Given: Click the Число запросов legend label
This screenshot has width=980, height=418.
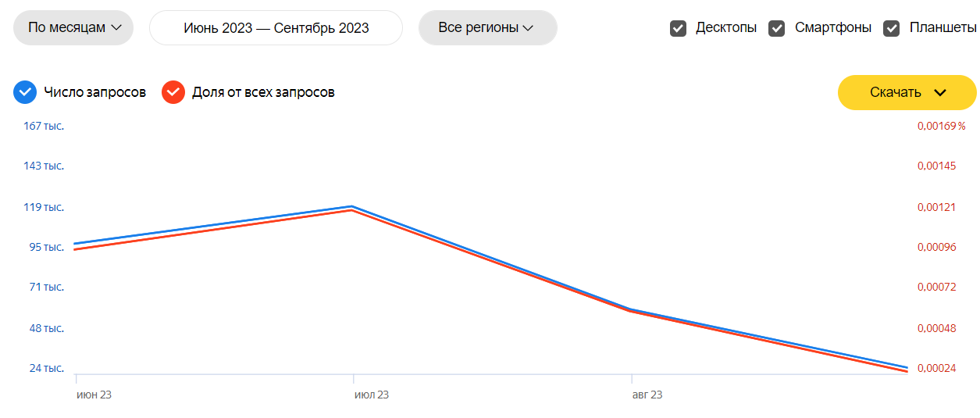Looking at the screenshot, I should pyautogui.click(x=94, y=92).
